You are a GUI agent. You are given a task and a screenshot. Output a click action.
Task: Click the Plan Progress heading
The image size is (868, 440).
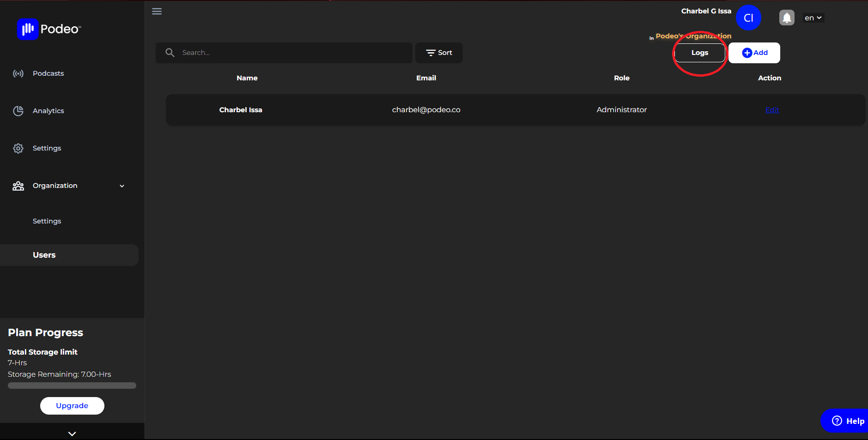pos(45,332)
